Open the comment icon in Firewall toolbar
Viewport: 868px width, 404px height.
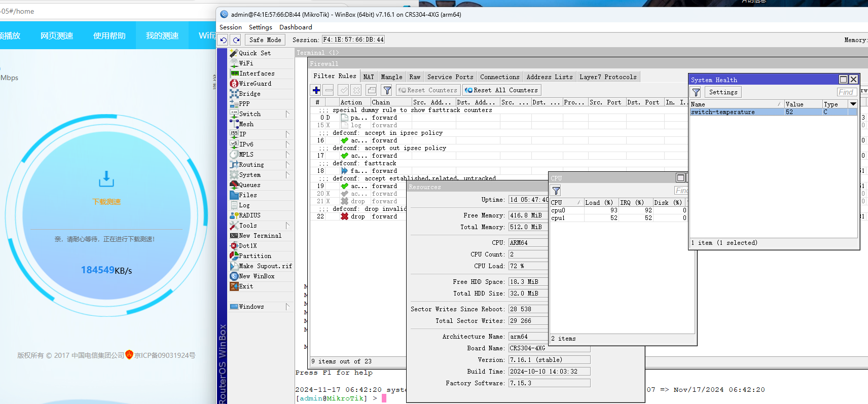(372, 90)
